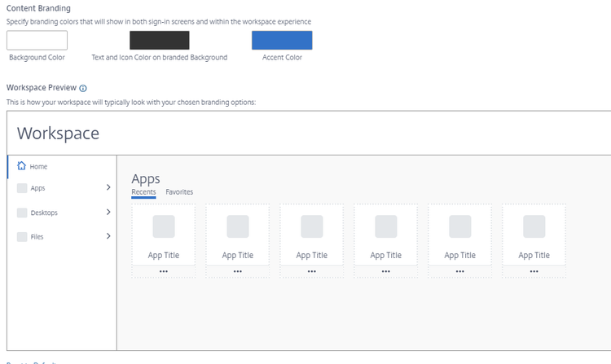
Task: Open the blue Accent Color swatch
Action: [282, 40]
